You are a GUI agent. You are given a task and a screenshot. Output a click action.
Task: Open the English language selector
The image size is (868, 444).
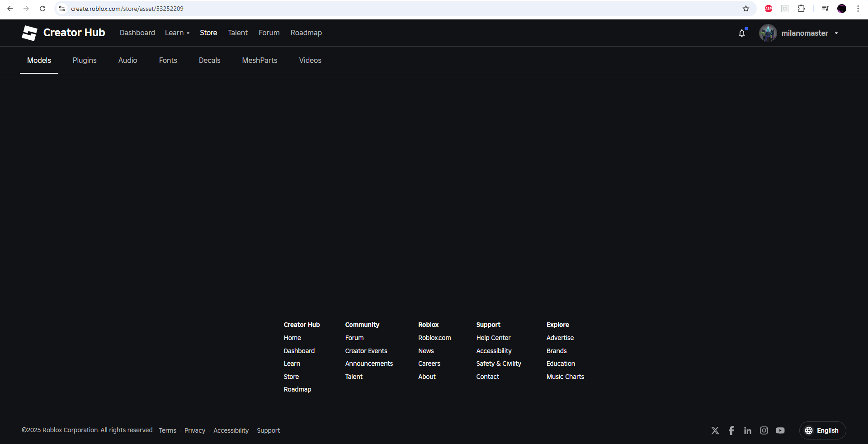pos(822,430)
